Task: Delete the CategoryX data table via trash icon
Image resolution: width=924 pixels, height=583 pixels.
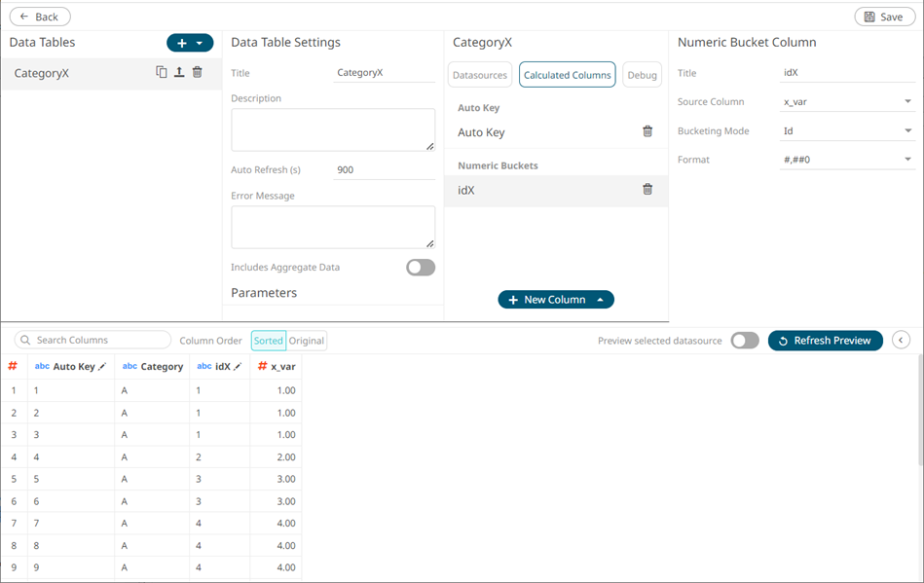Action: click(198, 72)
